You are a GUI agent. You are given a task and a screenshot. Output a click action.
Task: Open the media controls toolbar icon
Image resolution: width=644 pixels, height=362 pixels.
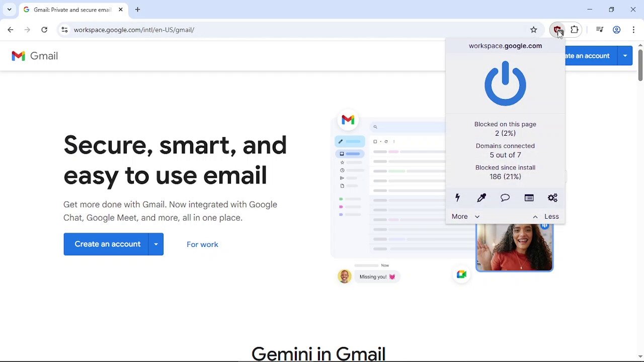599,30
